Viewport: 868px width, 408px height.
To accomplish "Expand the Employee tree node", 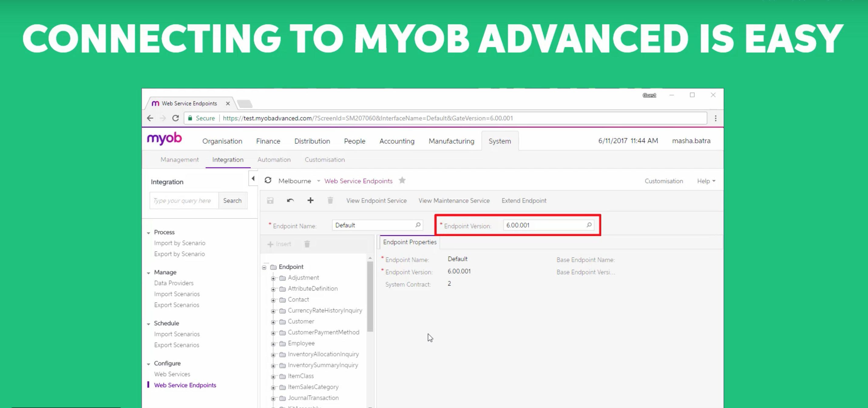I will (273, 344).
